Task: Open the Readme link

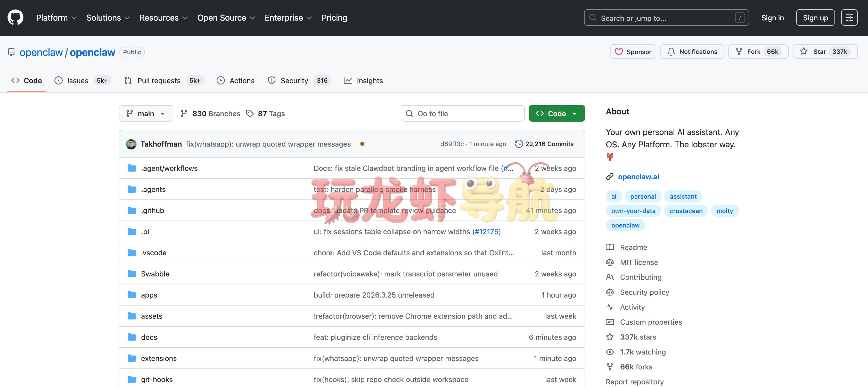Action: click(627, 247)
